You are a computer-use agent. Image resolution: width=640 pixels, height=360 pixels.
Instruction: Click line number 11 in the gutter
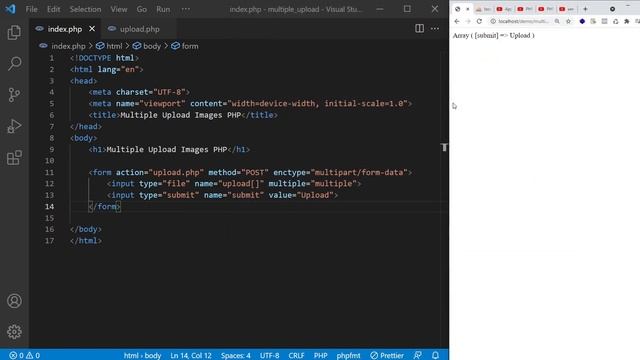coord(49,172)
